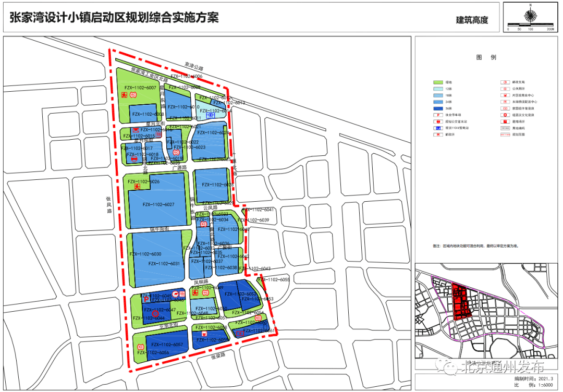This screenshot has height=392, width=563.
Task: Click the medium blue 24米 legend swatch
Action: (438, 102)
